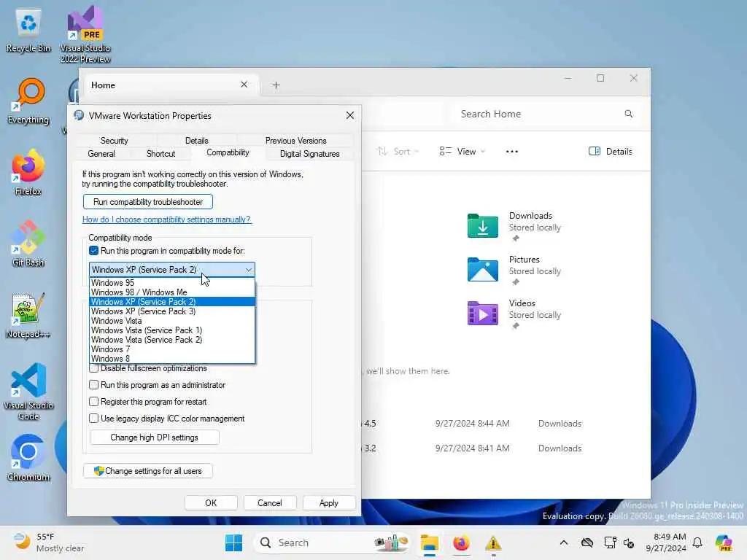This screenshot has height=560, width=747.
Task: Click Run compatibility troubleshooter button
Action: (x=148, y=202)
